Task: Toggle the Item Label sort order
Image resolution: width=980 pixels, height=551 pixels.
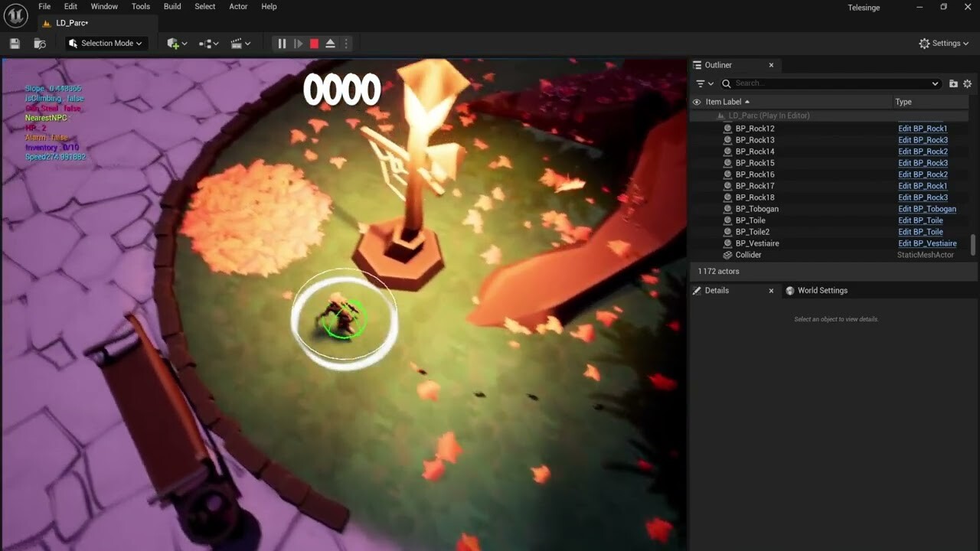Action: [x=725, y=101]
